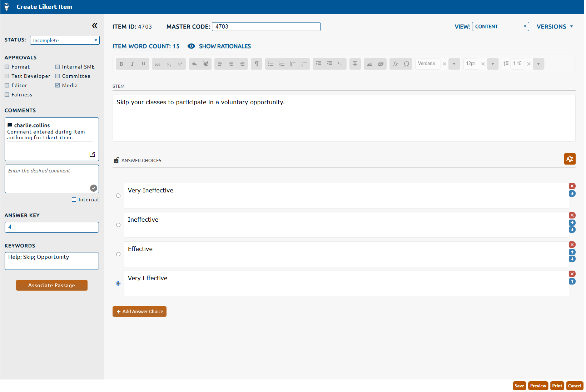Open the Status dropdown
Screen dimensions: 586x392
(65, 40)
